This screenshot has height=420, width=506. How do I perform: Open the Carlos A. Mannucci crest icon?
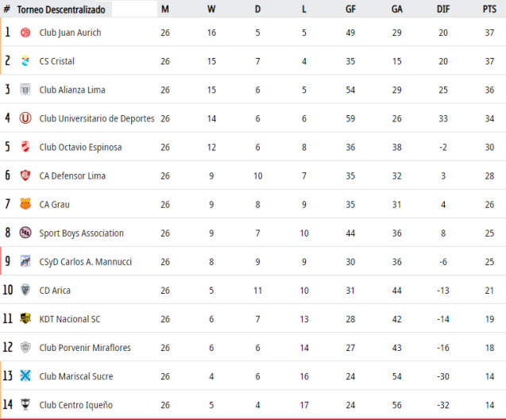(25, 261)
